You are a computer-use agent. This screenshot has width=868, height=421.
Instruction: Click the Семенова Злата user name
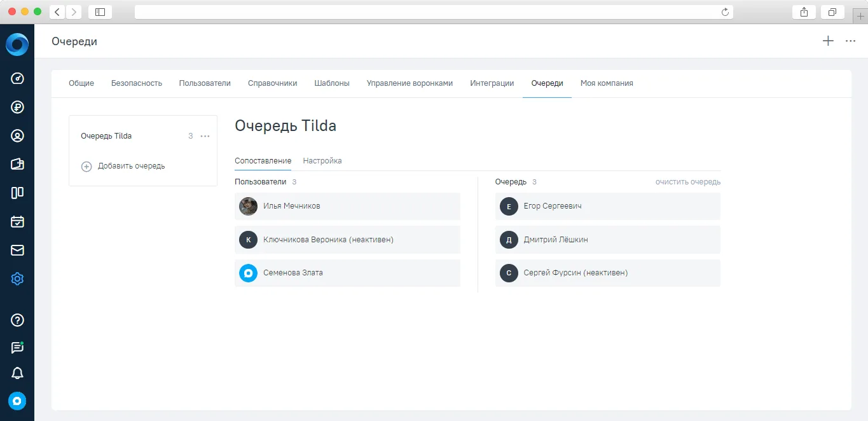[293, 273]
